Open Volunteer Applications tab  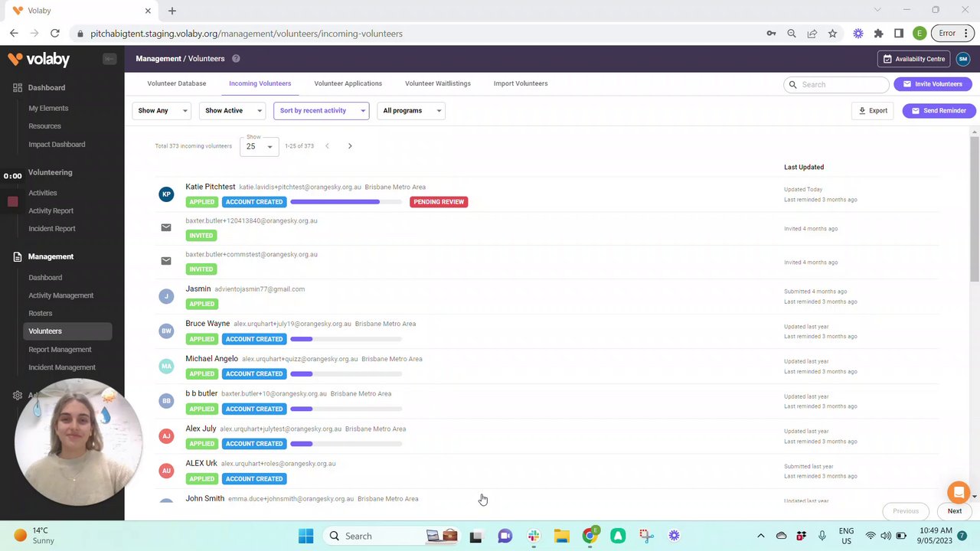(x=348, y=83)
